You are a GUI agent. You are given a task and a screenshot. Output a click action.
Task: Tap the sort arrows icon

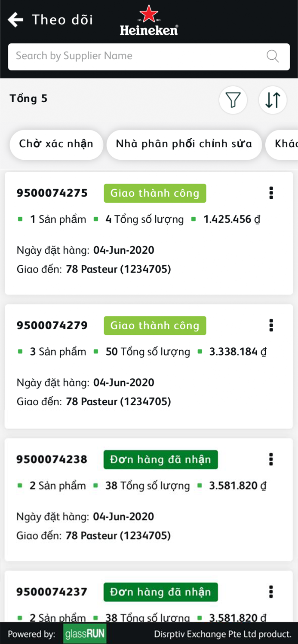[x=273, y=100]
